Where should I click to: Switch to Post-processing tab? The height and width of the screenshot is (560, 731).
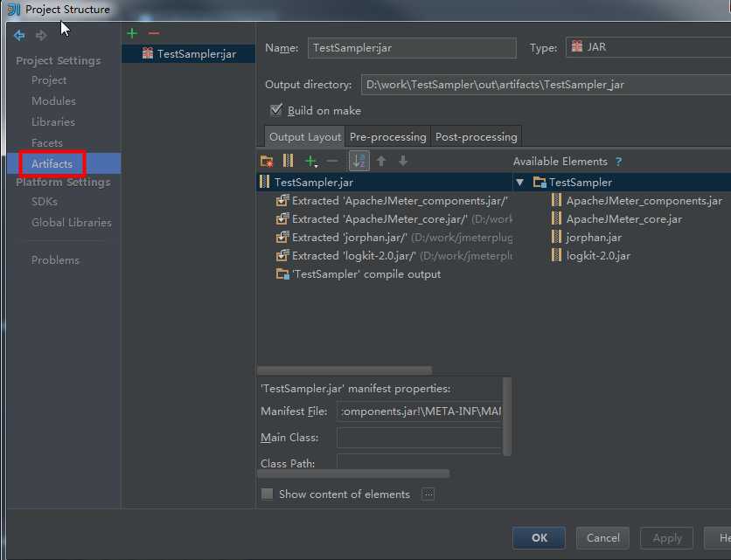(476, 136)
